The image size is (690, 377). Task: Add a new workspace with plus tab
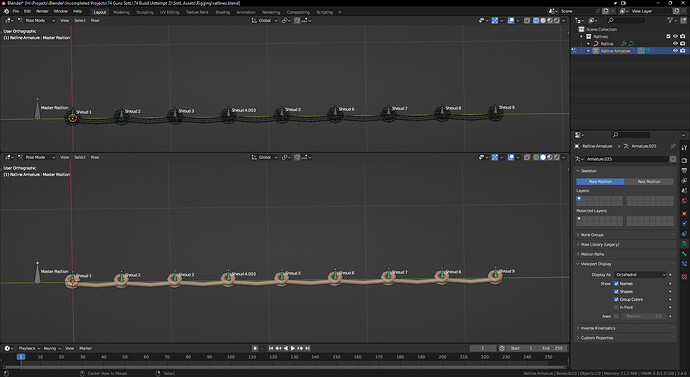[340, 12]
